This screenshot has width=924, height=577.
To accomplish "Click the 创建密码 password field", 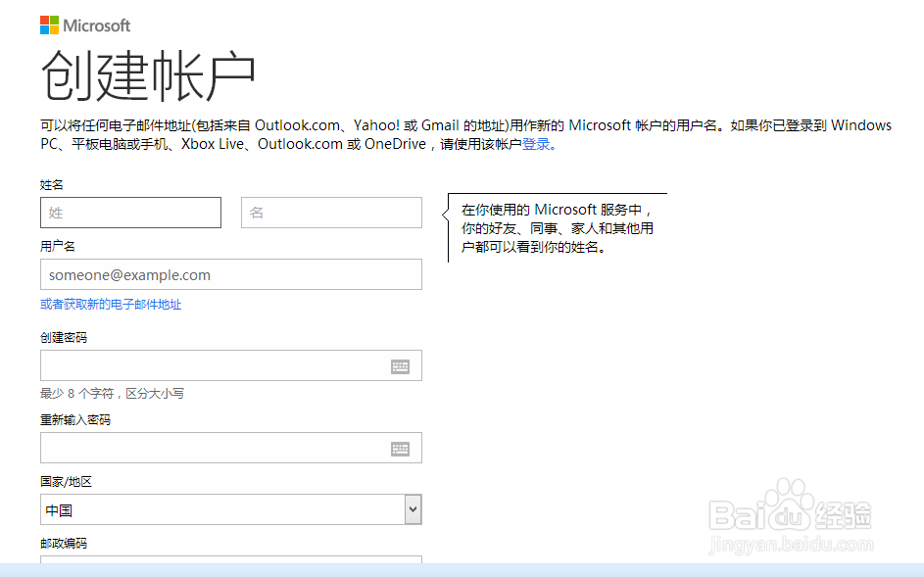I will (231, 365).
